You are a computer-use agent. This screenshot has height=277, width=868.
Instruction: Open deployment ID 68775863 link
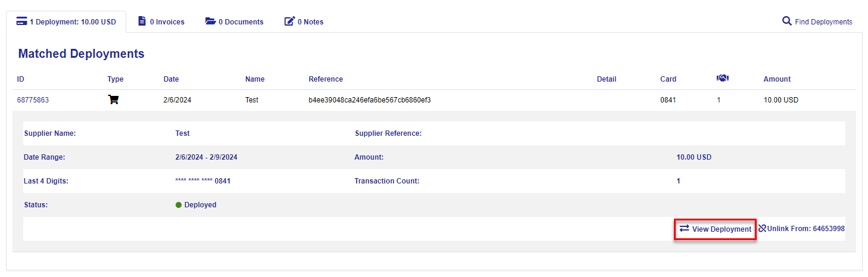33,100
